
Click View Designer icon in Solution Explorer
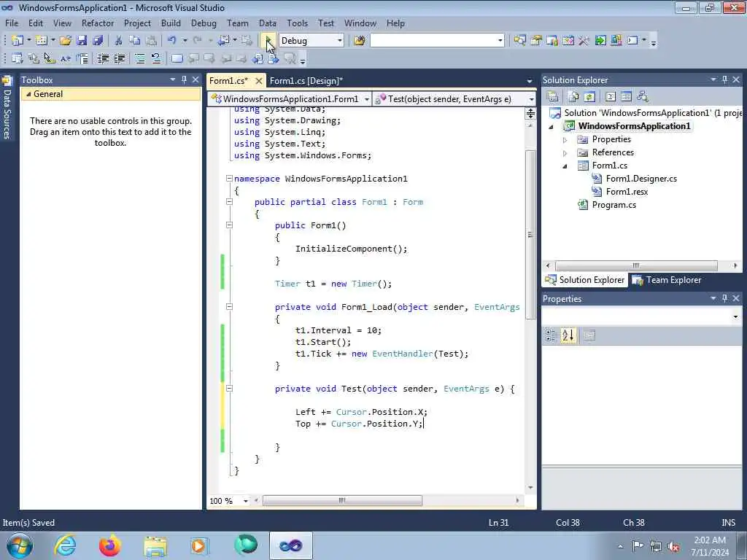626,97
